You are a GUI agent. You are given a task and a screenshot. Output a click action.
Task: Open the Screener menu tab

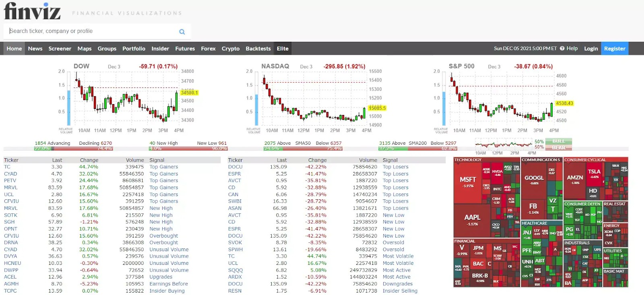pyautogui.click(x=60, y=49)
